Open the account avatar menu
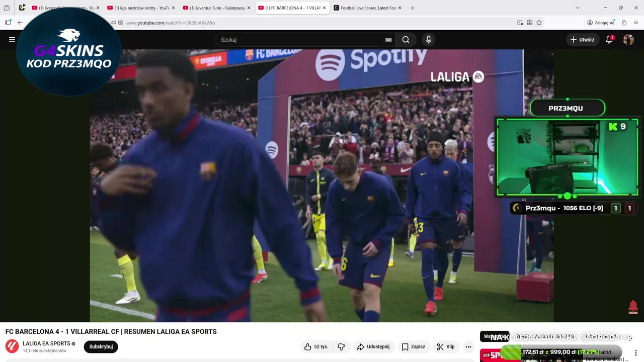644x362 pixels. pos(628,40)
